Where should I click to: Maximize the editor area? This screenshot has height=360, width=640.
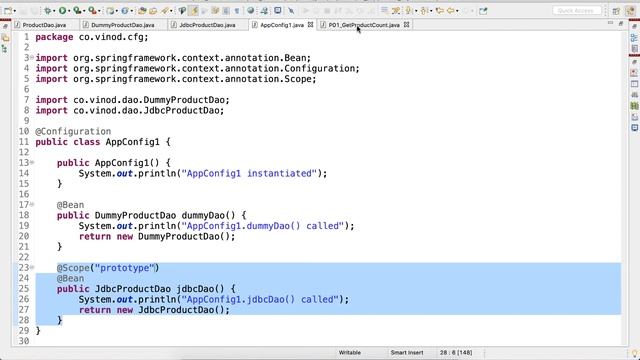pos(621,23)
